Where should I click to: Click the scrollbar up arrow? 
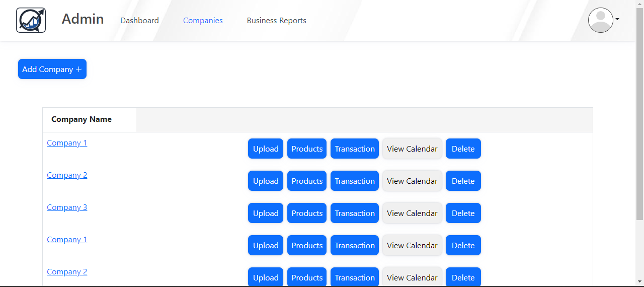pos(639,4)
